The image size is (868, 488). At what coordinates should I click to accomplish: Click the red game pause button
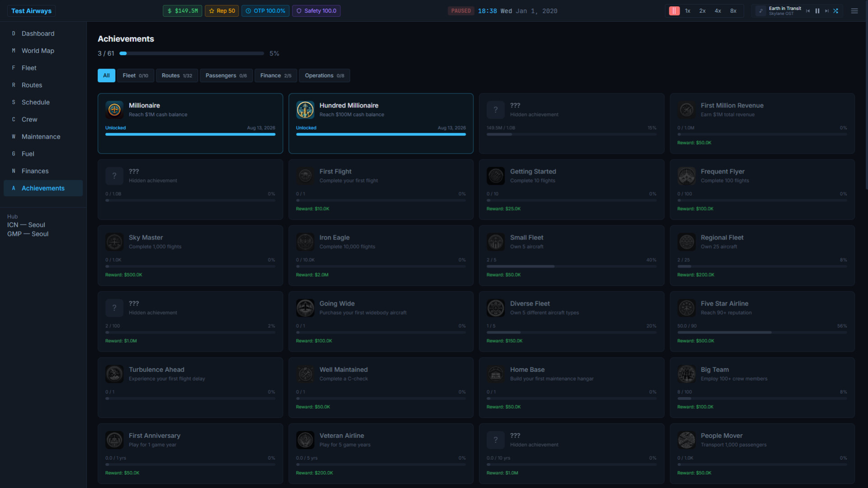point(674,11)
